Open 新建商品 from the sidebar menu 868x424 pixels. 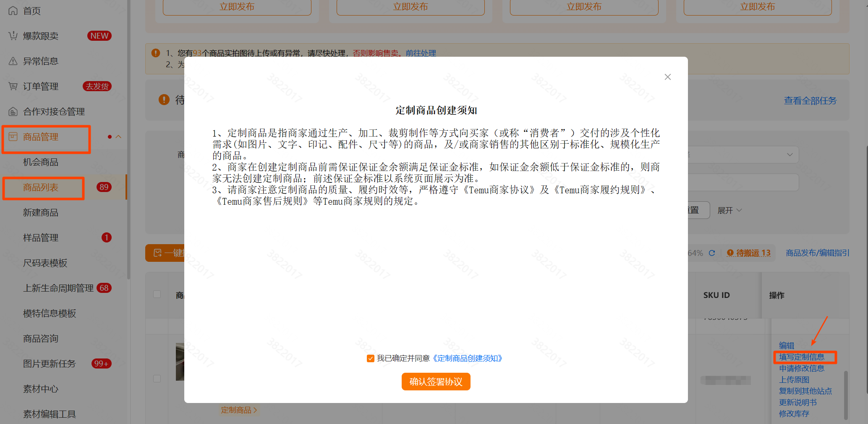pyautogui.click(x=40, y=213)
